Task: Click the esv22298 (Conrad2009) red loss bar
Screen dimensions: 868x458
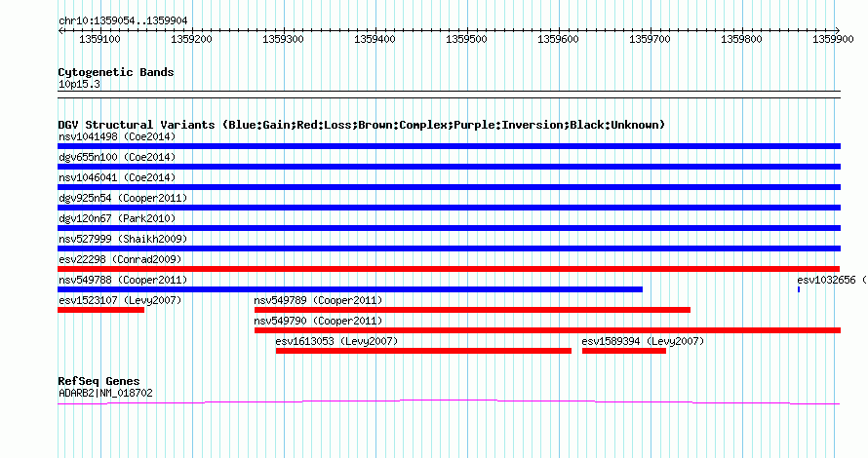Action: pyautogui.click(x=449, y=269)
